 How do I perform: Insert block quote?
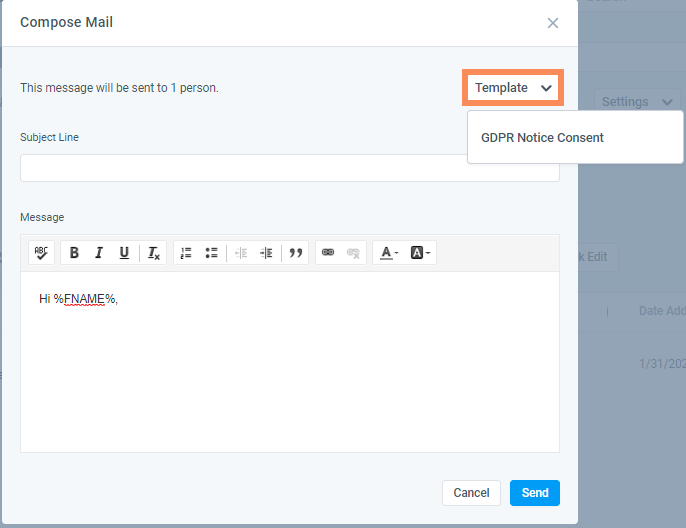[x=296, y=253]
